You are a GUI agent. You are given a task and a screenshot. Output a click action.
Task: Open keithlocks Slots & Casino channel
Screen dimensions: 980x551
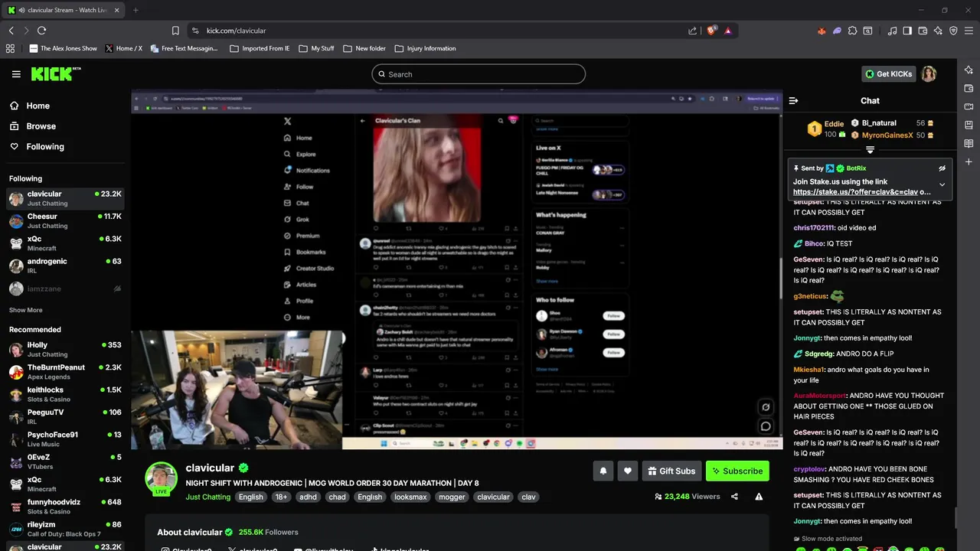[65, 394]
